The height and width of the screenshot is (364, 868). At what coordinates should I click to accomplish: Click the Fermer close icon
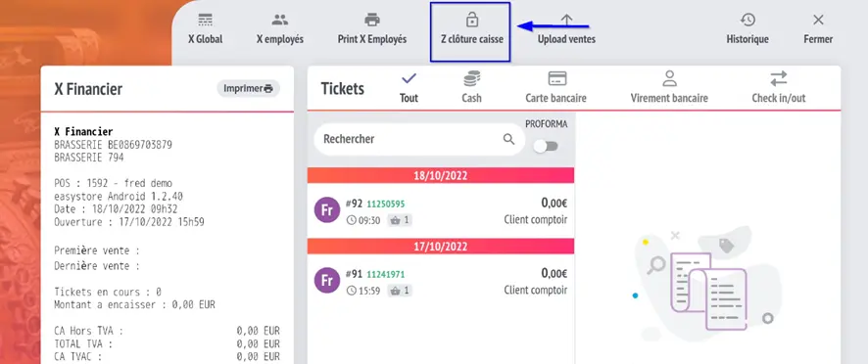pos(818,21)
